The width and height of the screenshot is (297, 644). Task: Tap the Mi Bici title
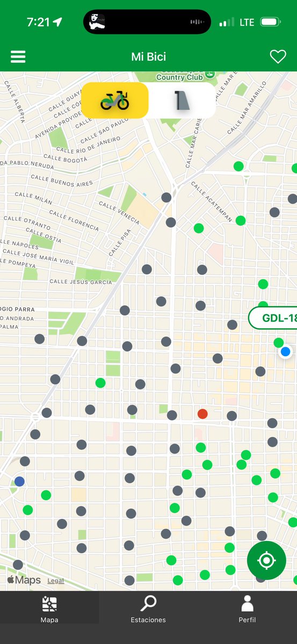coord(149,57)
